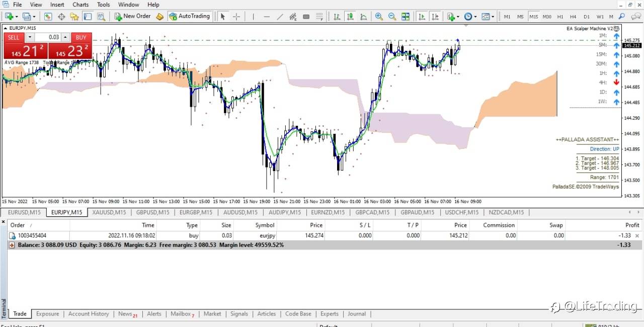Image resolution: width=644 pixels, height=327 pixels.
Task: Expand the indicators dropdown arrow
Action: tap(458, 17)
